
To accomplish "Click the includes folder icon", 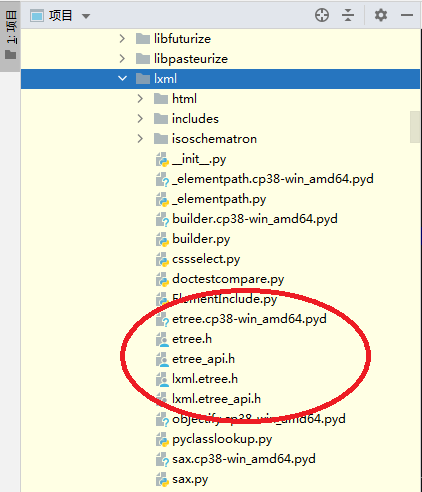I will [x=161, y=119].
